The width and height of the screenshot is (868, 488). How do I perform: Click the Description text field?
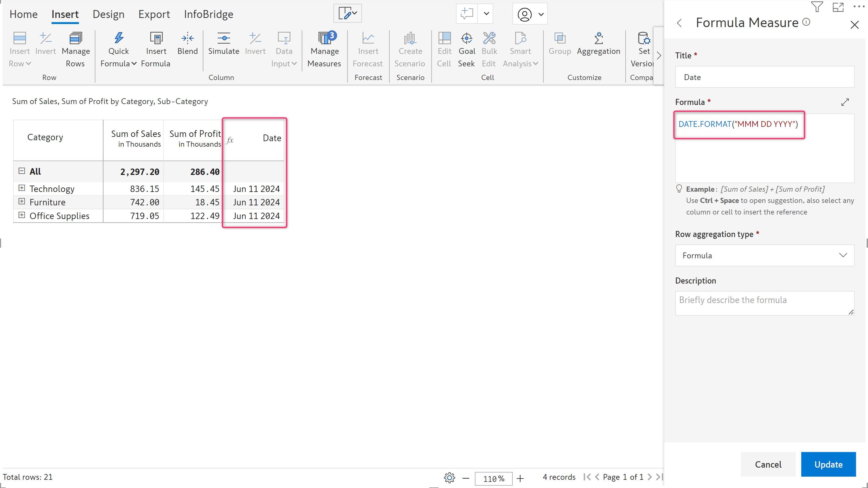click(764, 303)
